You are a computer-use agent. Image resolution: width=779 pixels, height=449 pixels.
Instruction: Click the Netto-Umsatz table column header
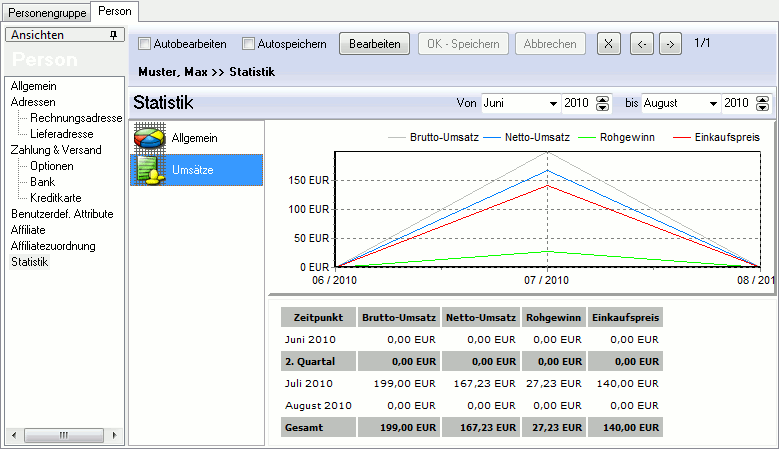coord(481,317)
